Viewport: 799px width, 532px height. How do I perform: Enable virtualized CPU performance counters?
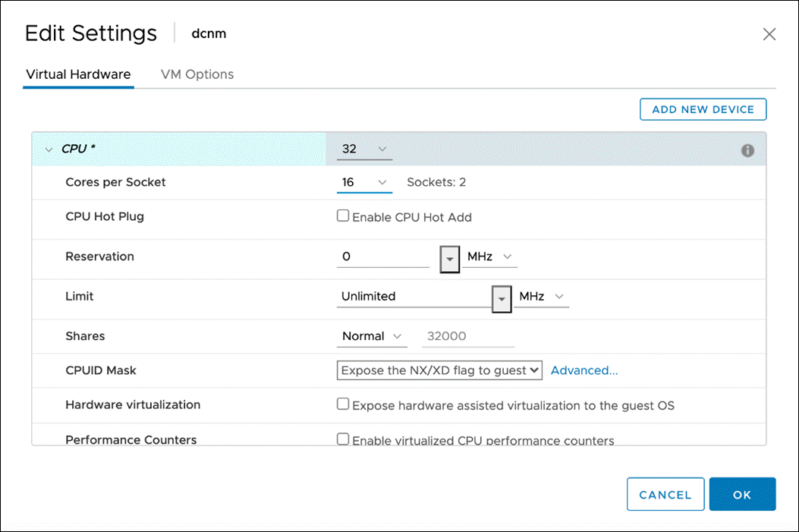click(x=343, y=439)
